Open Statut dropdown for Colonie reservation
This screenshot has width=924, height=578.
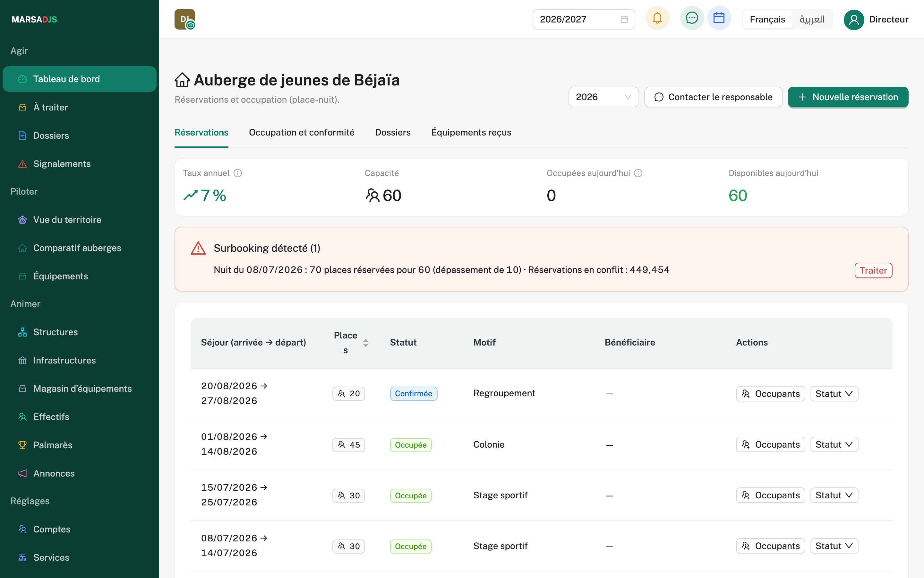click(x=834, y=445)
